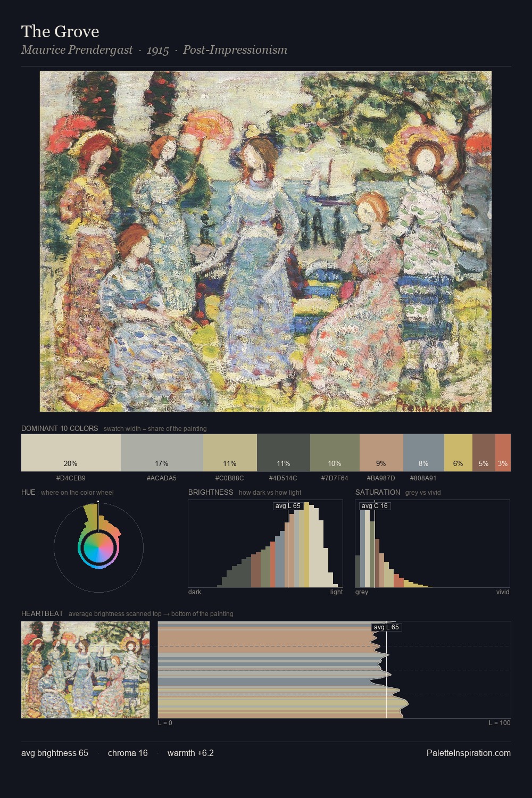Select the 3% terracotta swatch
Screen dimensions: 532x798
tap(503, 453)
